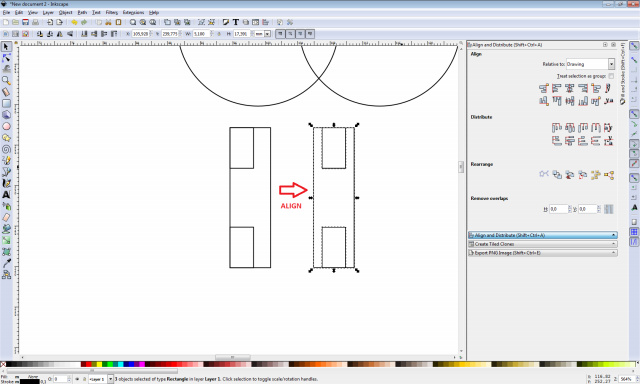Center objects on vertical axis
The height and width of the screenshot is (384, 640).
[x=569, y=88]
